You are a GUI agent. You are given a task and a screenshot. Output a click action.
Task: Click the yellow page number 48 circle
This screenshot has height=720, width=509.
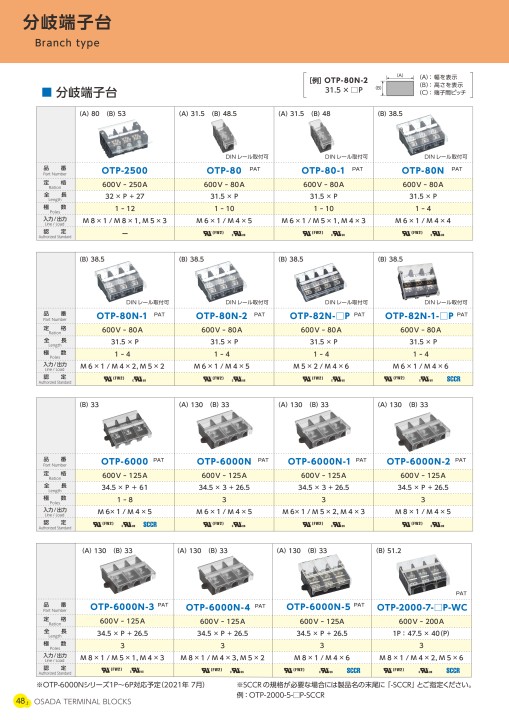(x=21, y=701)
